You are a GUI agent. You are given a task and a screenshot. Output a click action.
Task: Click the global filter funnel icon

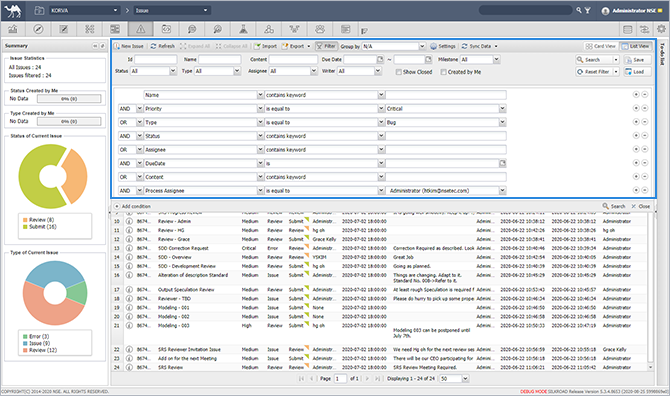tap(588, 10)
